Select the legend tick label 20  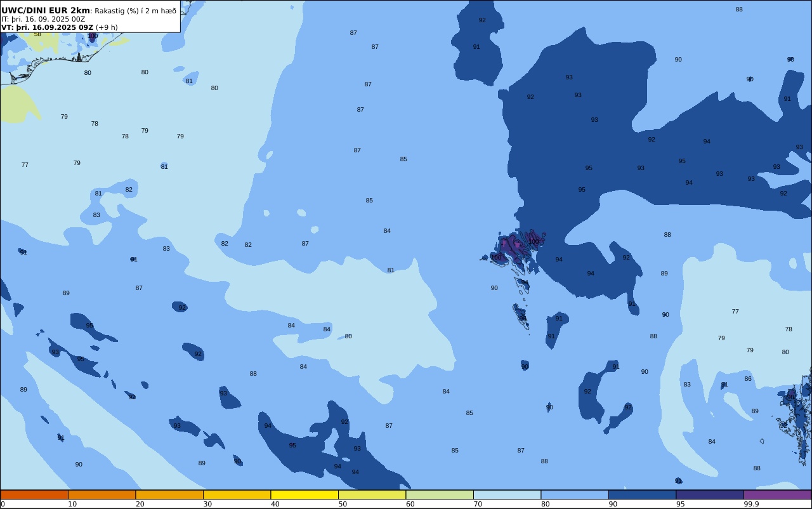[x=140, y=504]
